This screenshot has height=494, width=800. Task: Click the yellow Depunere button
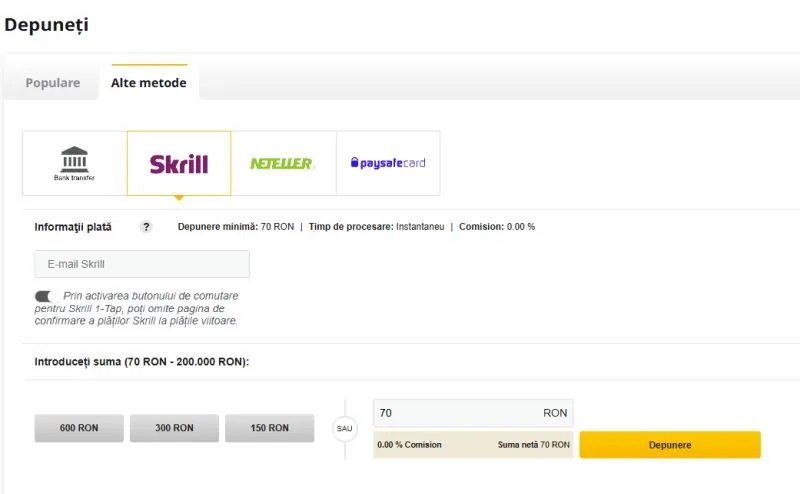coord(670,445)
